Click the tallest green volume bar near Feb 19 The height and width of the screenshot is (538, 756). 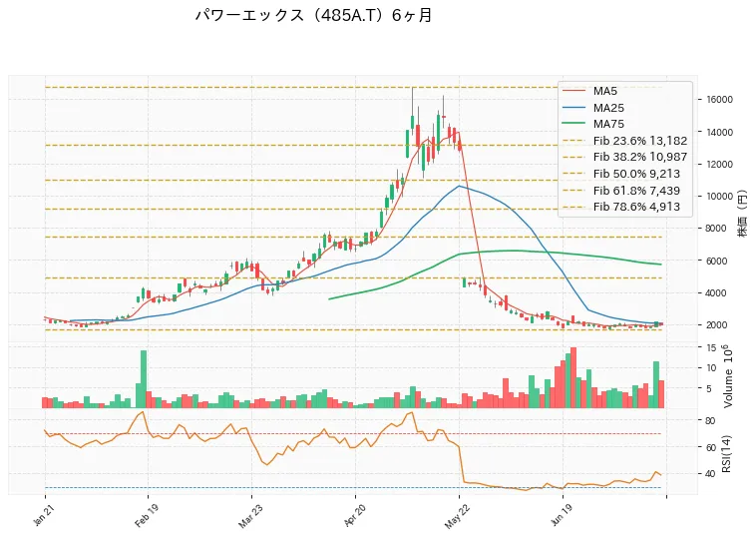click(144, 379)
